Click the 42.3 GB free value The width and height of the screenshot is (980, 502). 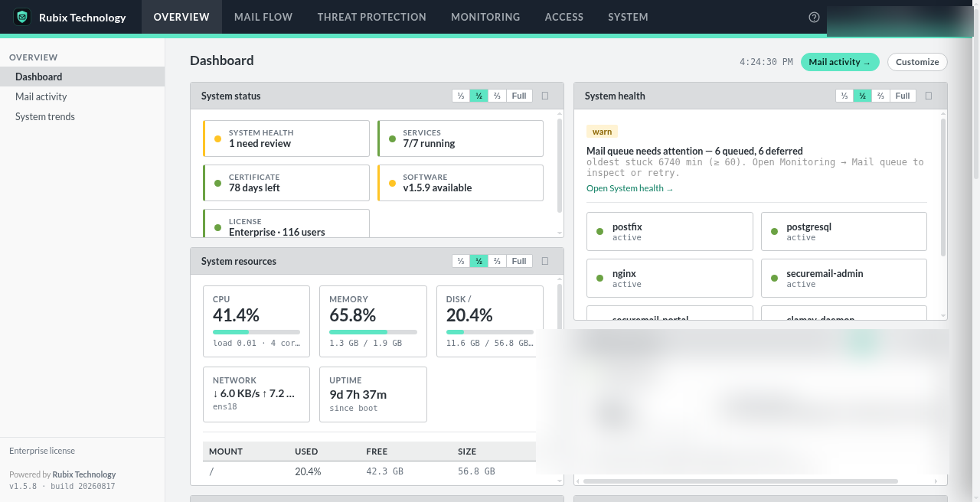pyautogui.click(x=384, y=471)
